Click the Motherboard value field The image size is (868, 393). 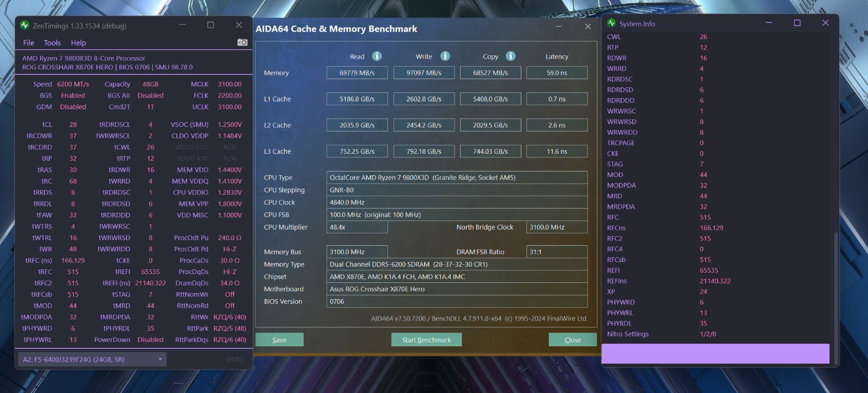click(x=457, y=289)
